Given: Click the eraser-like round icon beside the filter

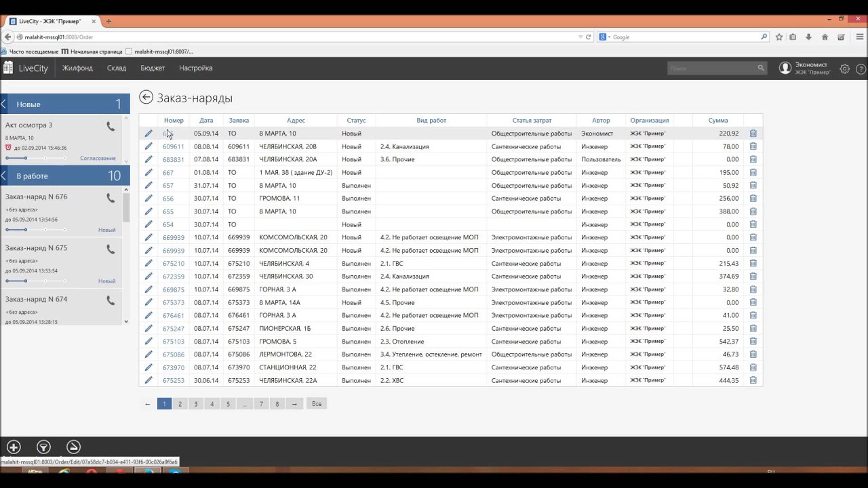Looking at the screenshot, I should pyautogui.click(x=73, y=447).
